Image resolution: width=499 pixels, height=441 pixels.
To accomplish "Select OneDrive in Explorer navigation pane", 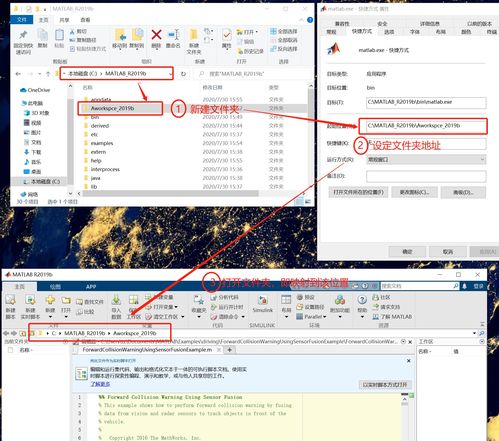I will 35,90.
